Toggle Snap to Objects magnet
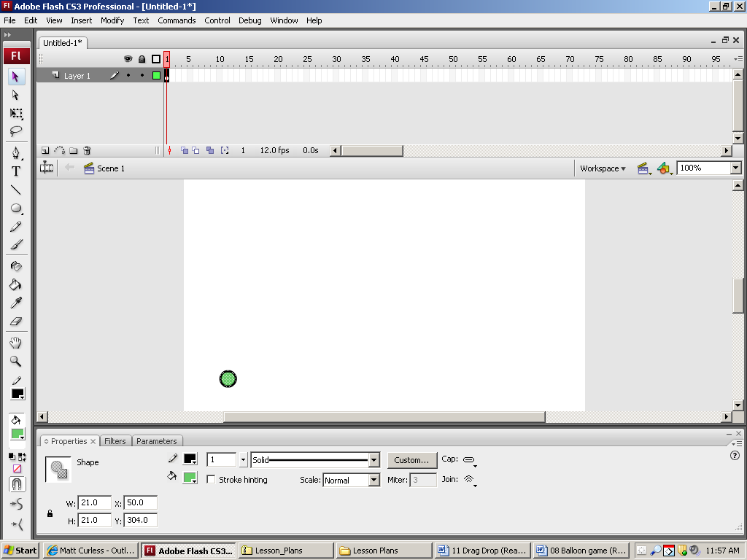 17,484
